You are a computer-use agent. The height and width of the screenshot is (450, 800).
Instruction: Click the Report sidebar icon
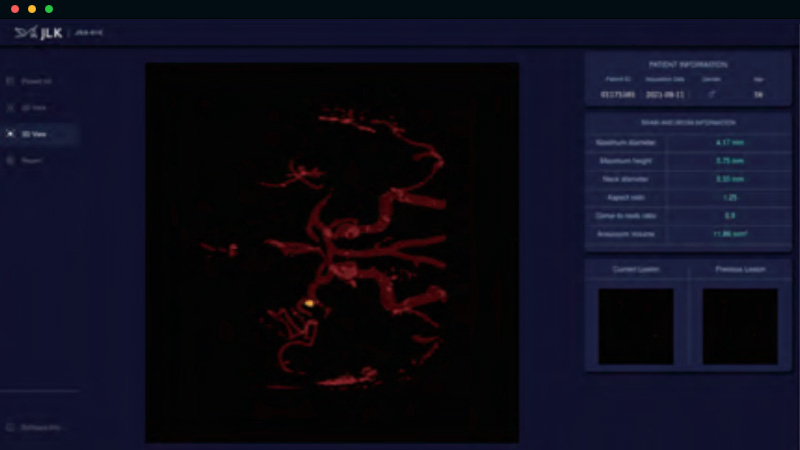pos(10,160)
